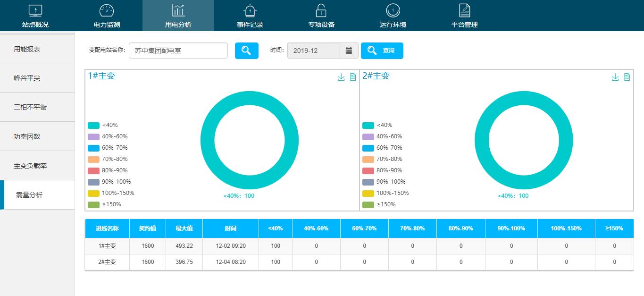
Task: Select the 用电分析 chart icon
Action: tap(178, 10)
